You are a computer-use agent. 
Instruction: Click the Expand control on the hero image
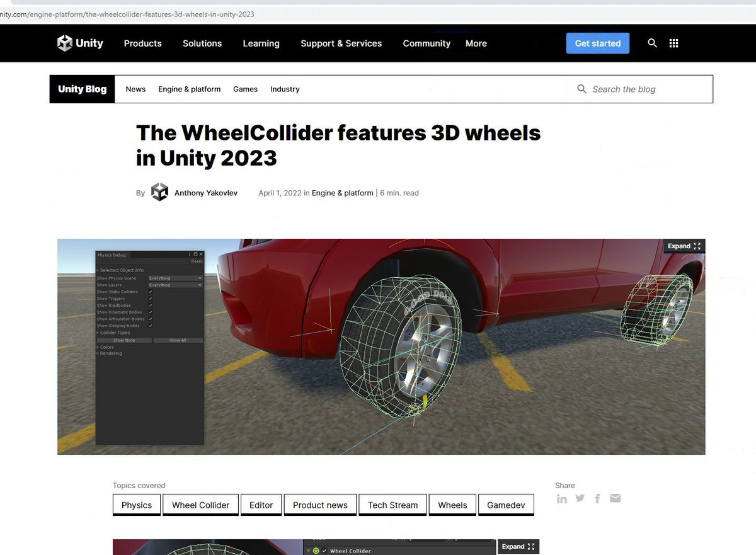pos(684,246)
